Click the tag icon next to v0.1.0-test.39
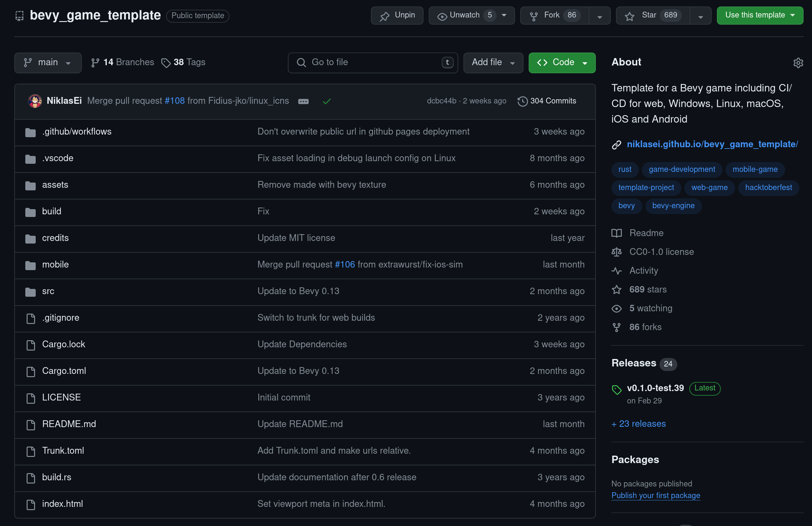The image size is (812, 526). point(616,389)
